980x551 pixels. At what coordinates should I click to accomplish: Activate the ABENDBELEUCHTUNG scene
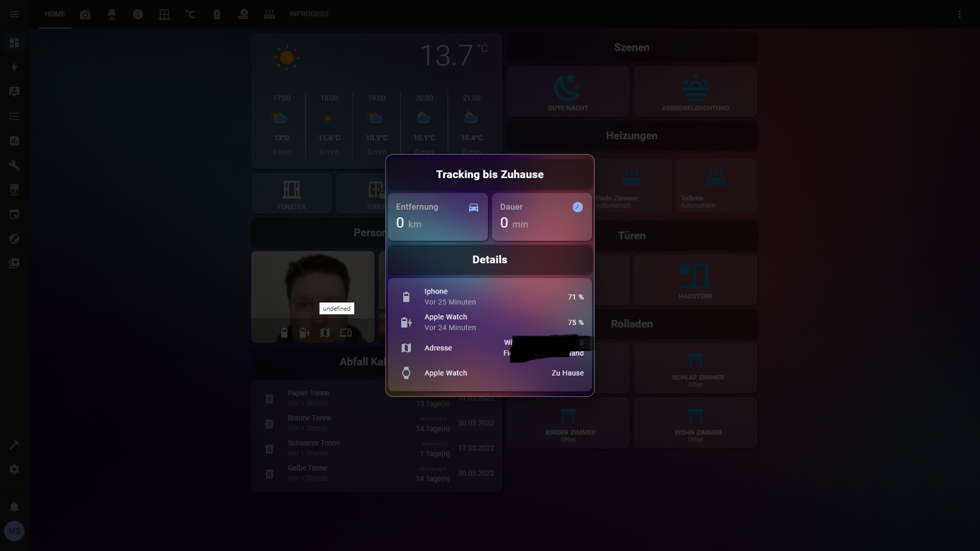tap(696, 92)
